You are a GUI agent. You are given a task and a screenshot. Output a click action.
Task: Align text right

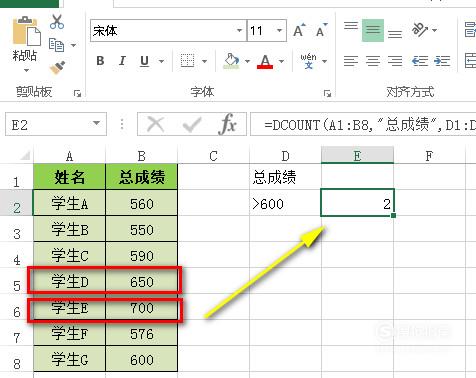pos(395,61)
